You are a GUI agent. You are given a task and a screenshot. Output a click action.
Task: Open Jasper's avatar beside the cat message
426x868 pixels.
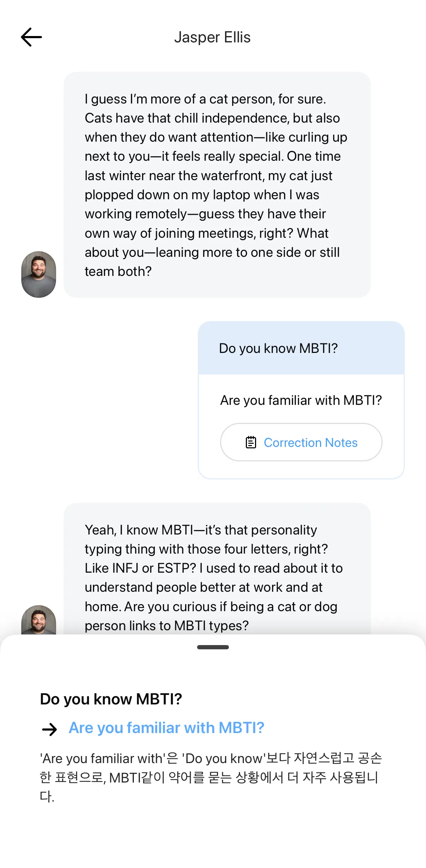(39, 274)
